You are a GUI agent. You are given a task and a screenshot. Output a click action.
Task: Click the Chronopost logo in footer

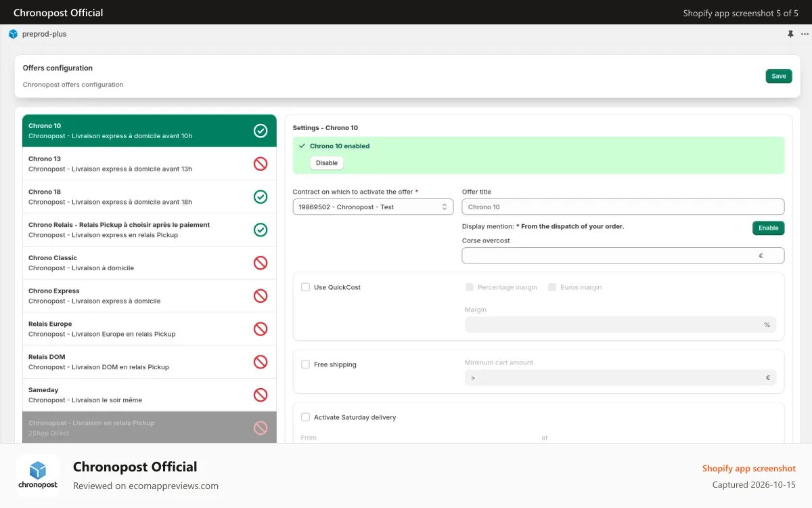point(38,475)
